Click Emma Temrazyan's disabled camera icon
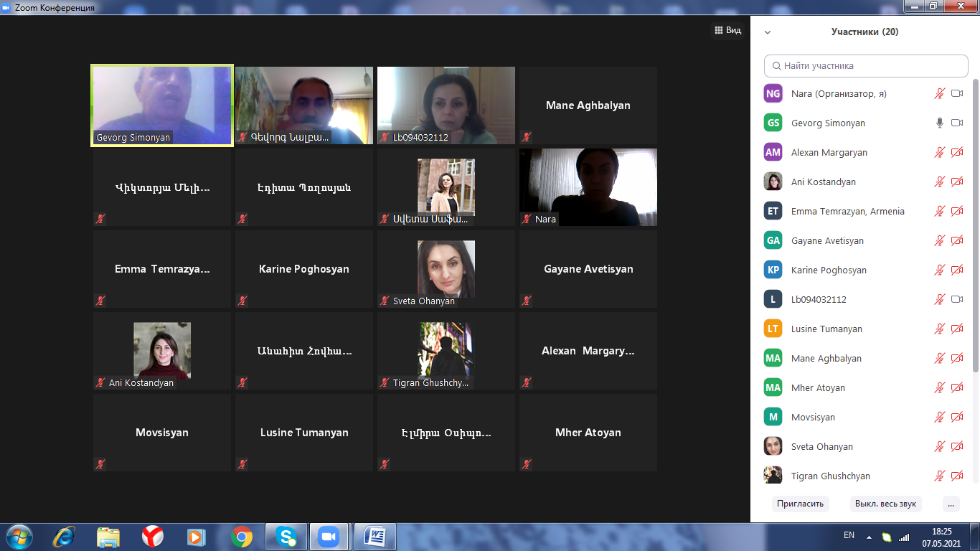 click(x=956, y=211)
